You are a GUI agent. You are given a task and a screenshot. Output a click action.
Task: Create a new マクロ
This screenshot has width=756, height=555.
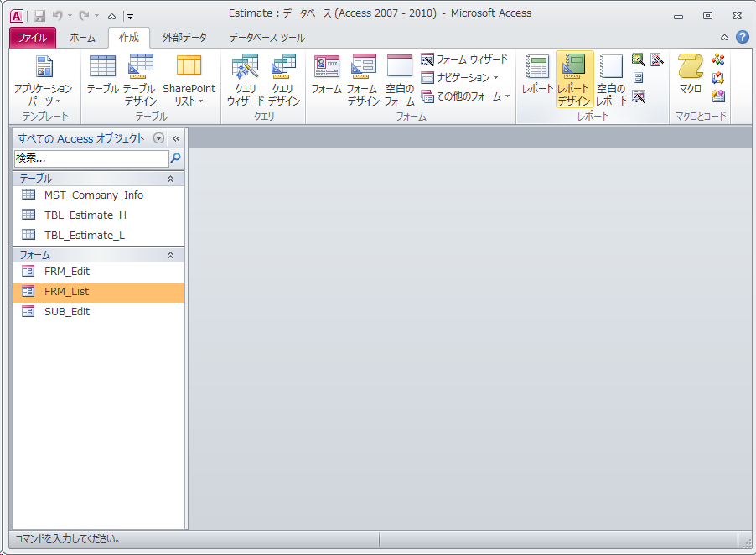coord(691,75)
